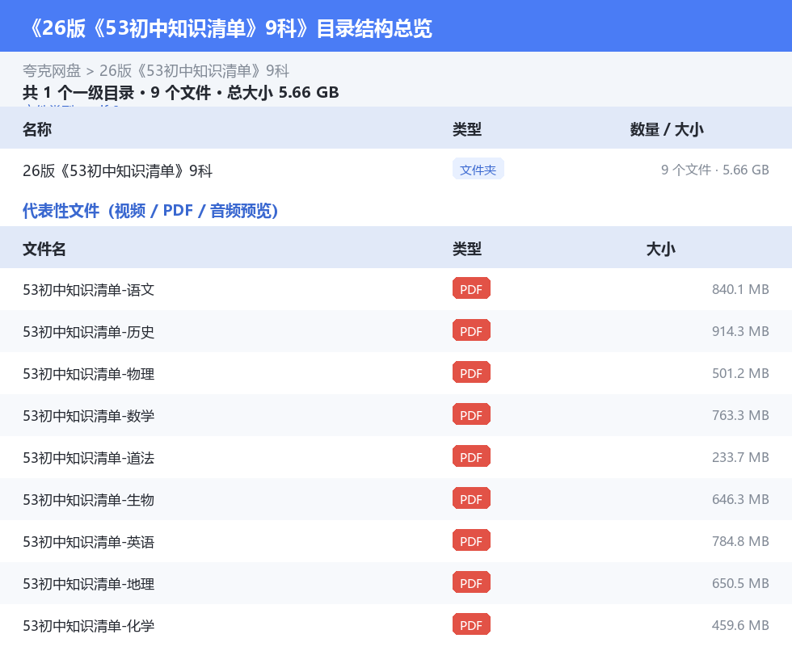Click the PDF badge in the 地理 row
Viewport: 792px width, 672px height.
pos(471,582)
